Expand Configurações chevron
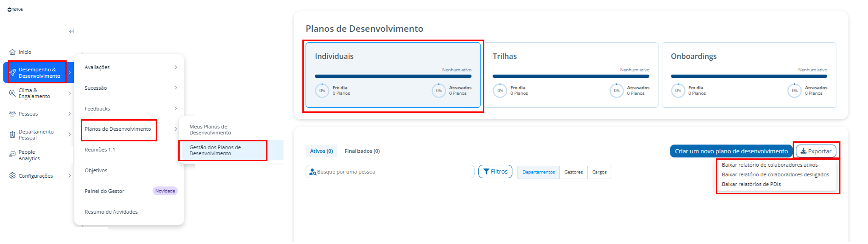This screenshot has height=244, width=868. pos(69,176)
